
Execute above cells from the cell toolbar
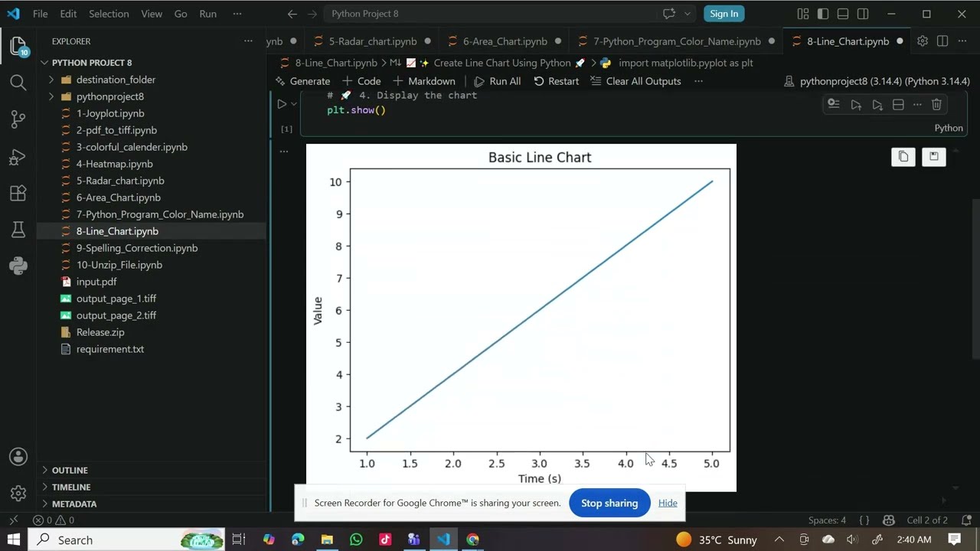pyautogui.click(x=856, y=104)
